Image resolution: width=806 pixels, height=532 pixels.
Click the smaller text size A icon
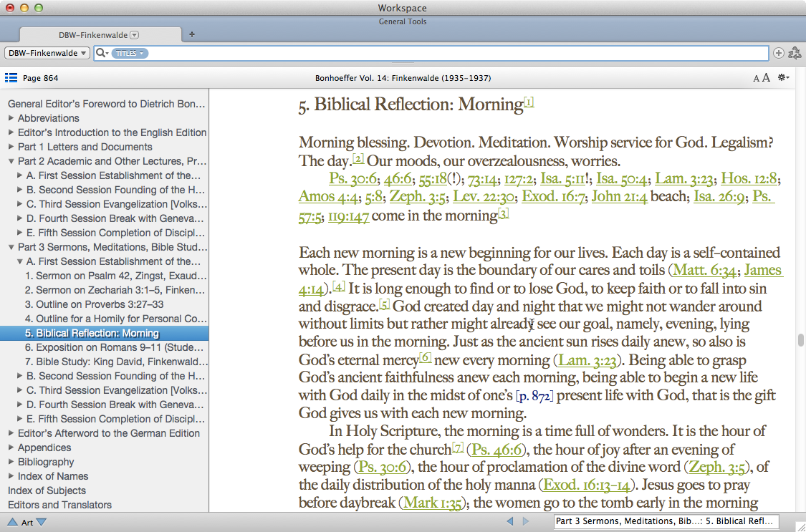click(756, 79)
